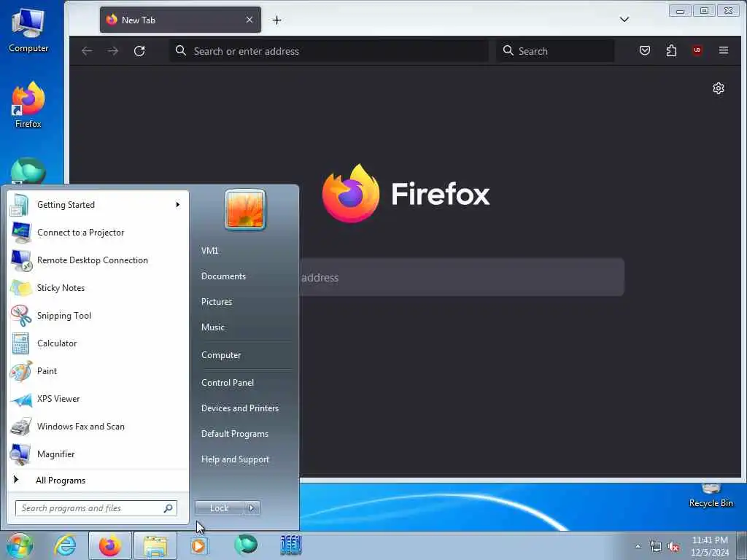The image size is (747, 560).
Task: Click the user account flower picture
Action: tap(245, 209)
